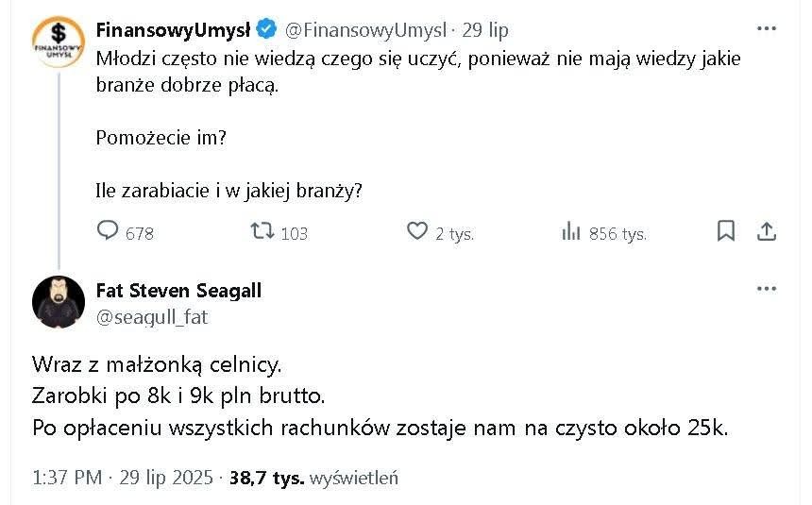Image resolution: width=812 pixels, height=505 pixels.
Task: Click the share upload icon
Action: coord(768,231)
